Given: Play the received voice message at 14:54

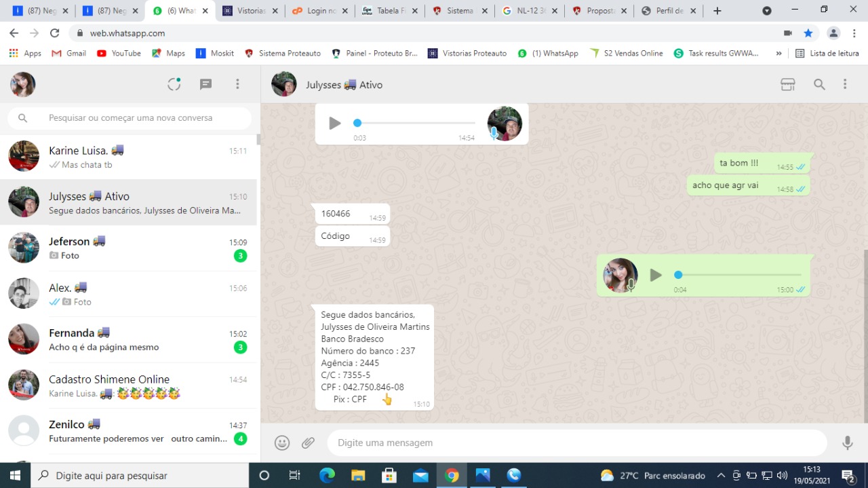Looking at the screenshot, I should click(x=335, y=123).
